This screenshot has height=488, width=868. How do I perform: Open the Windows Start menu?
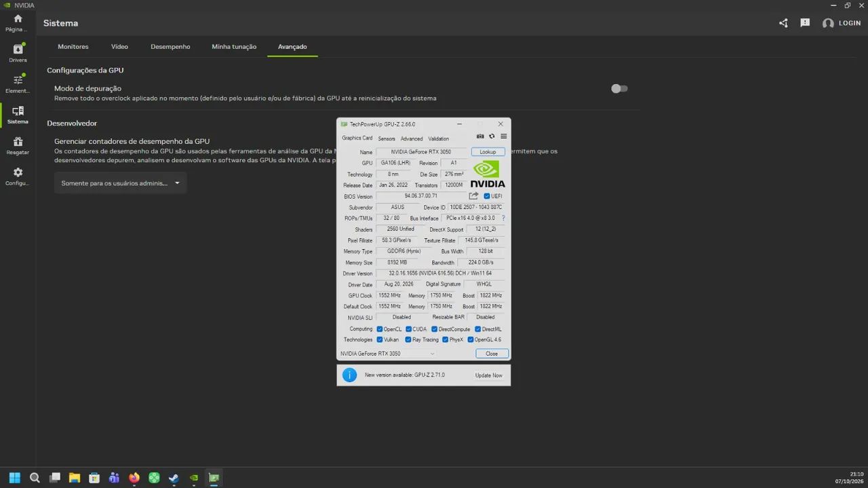point(15,478)
